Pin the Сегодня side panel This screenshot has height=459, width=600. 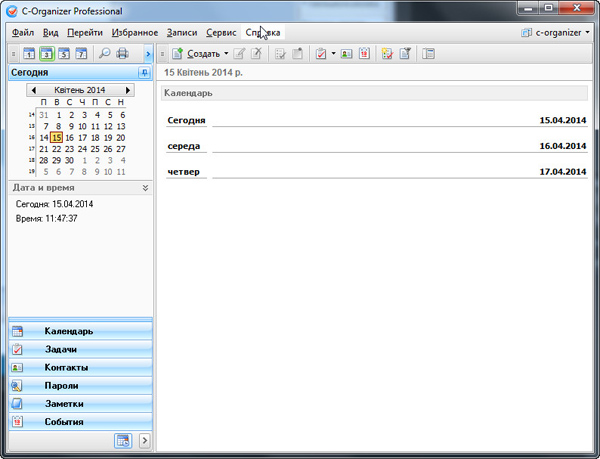coord(143,73)
